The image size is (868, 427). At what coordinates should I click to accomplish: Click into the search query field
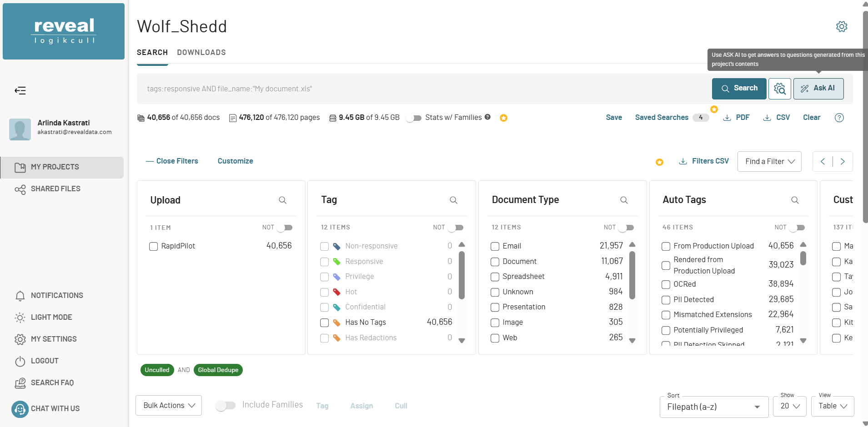pos(423,89)
